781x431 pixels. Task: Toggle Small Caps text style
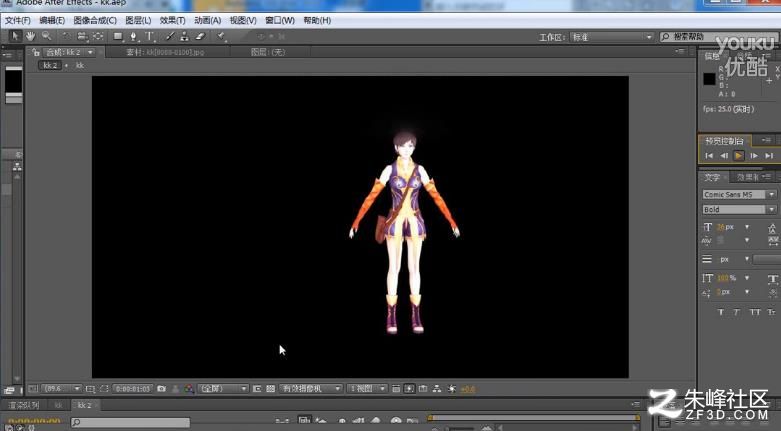click(x=772, y=312)
